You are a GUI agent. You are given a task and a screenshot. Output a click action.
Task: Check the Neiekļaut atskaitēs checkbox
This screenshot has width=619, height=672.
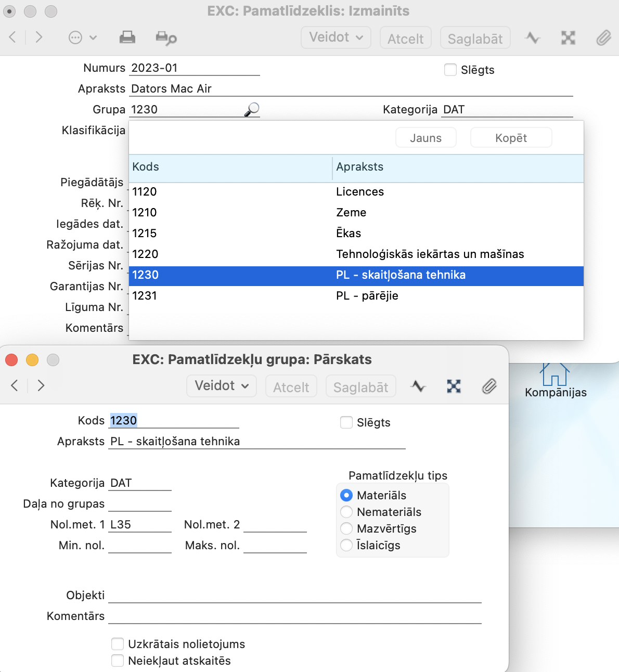coord(118,661)
